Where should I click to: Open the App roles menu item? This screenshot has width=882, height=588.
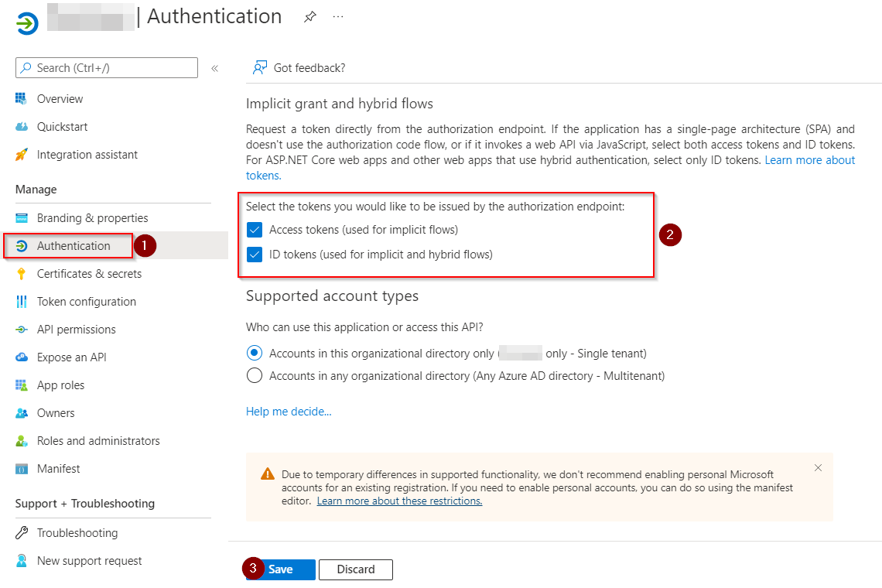pyautogui.click(x=60, y=385)
